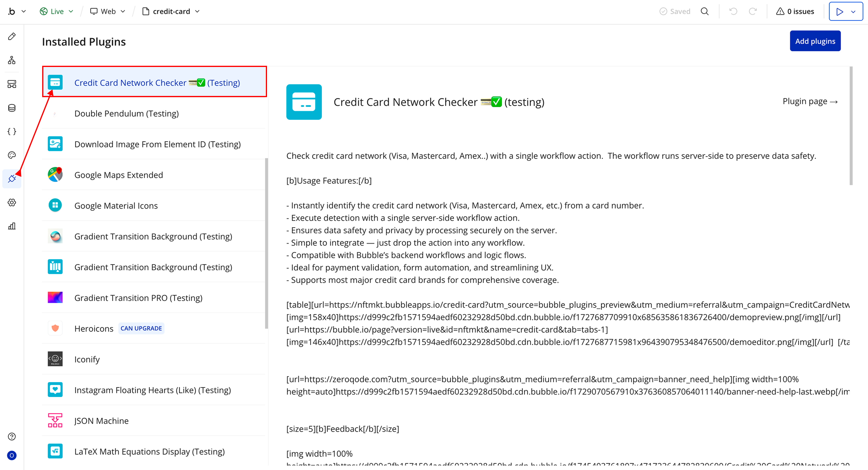
Task: Open the Workflow tab in sidebar
Action: (x=12, y=60)
